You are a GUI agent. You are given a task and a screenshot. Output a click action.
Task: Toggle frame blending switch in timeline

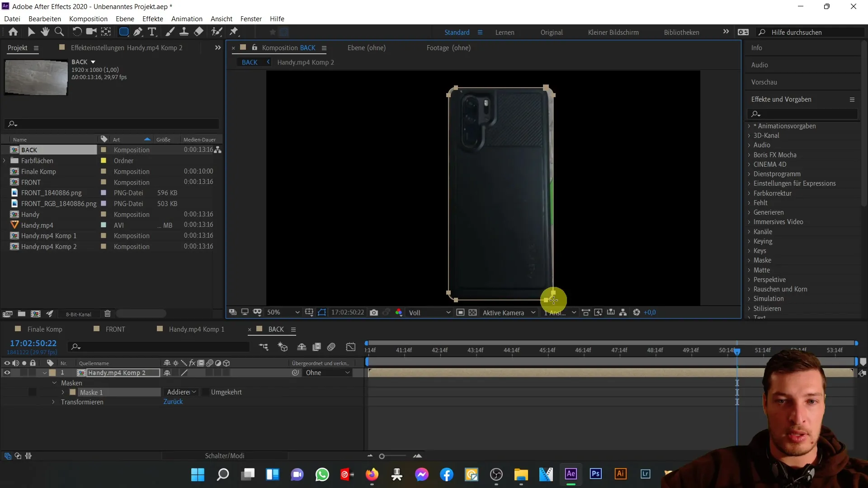coord(316,347)
